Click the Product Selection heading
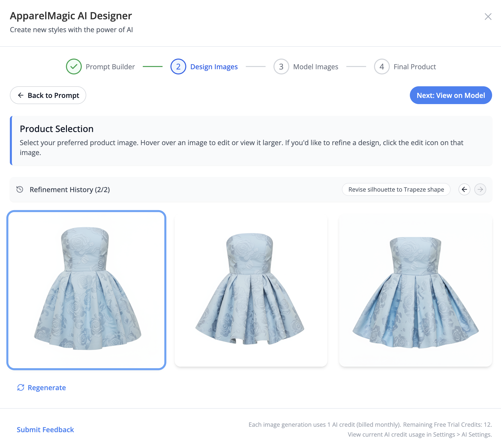 [57, 129]
